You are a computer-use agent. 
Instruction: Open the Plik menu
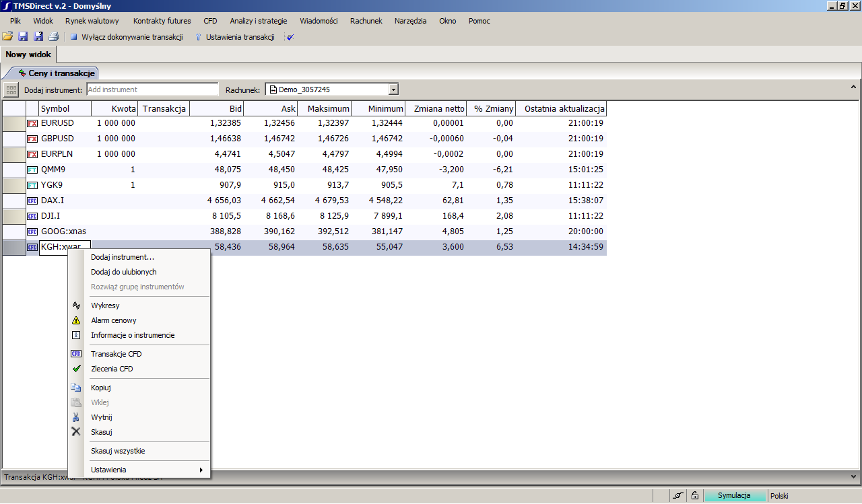coord(15,21)
